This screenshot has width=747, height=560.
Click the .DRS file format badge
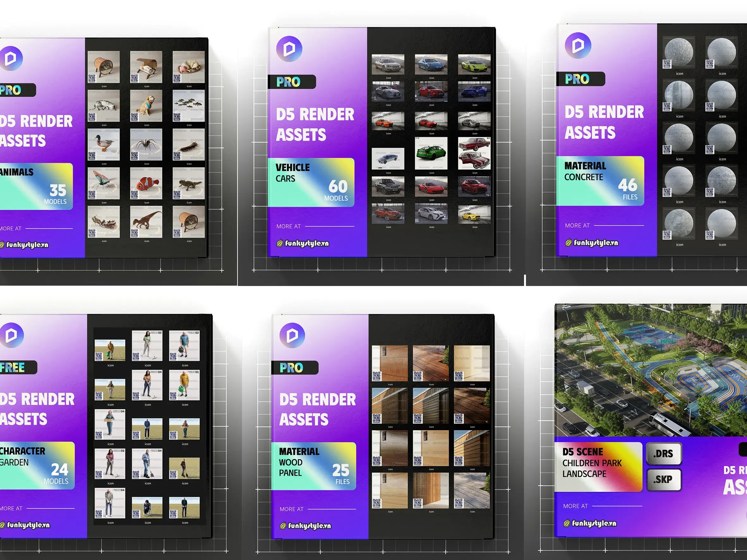click(x=664, y=454)
